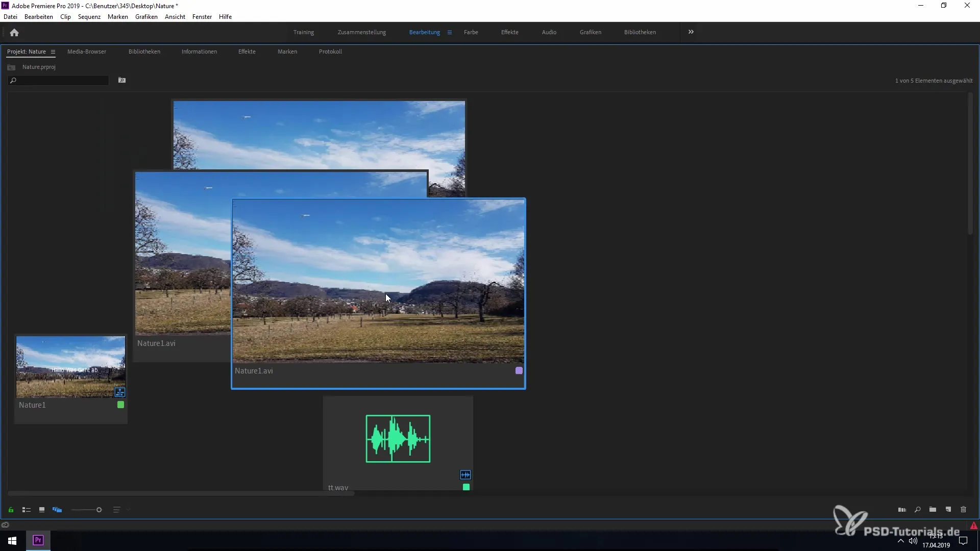Click the vertical scrollbar of project panel
The image size is (980, 551).
[970, 163]
